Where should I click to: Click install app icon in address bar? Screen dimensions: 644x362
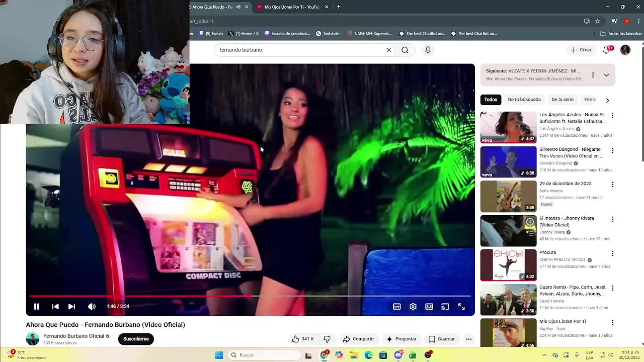(x=587, y=21)
